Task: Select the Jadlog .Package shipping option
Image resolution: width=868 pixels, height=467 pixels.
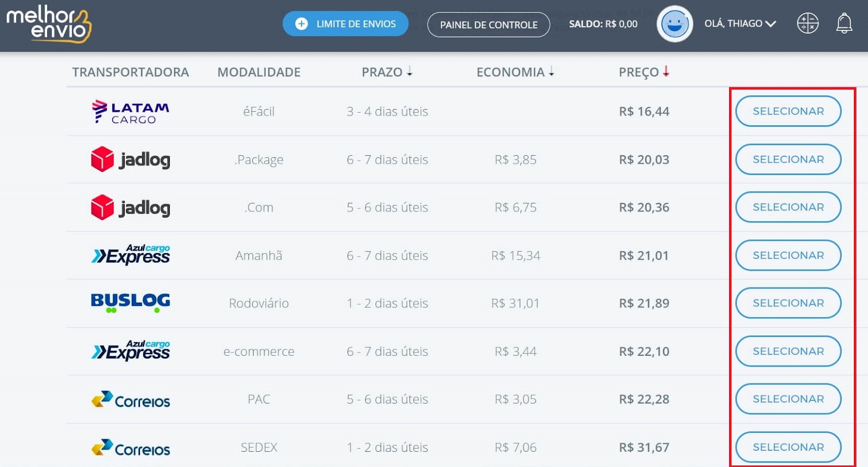Action: [788, 159]
